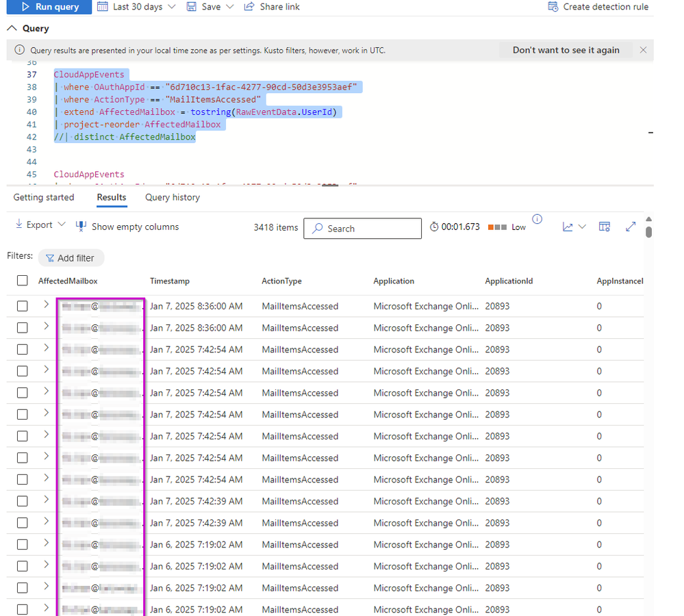684x616 pixels.
Task: Click the ApplicationId column header
Action: (x=509, y=281)
